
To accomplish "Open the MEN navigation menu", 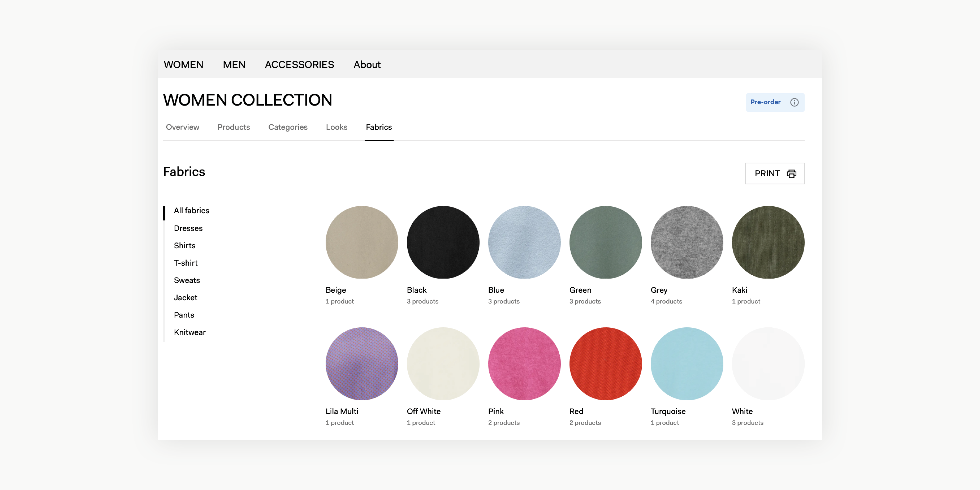I will [x=234, y=64].
